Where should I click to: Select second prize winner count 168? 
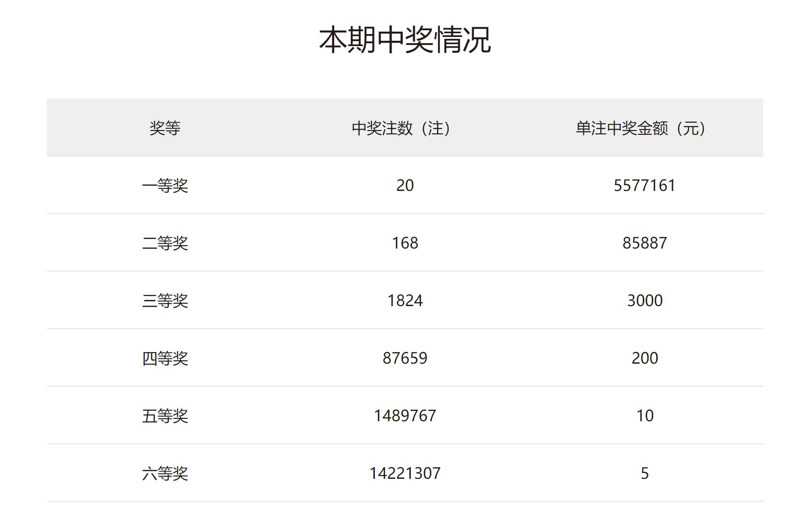coord(405,243)
